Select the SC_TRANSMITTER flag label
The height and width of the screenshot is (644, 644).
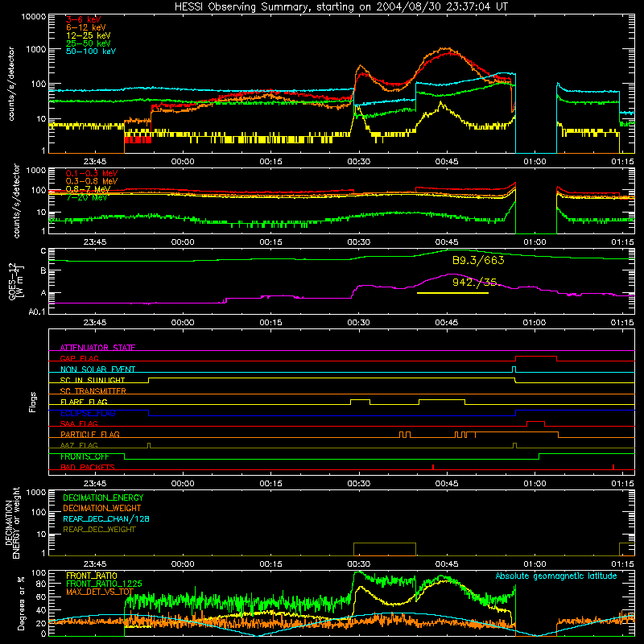[x=93, y=390]
